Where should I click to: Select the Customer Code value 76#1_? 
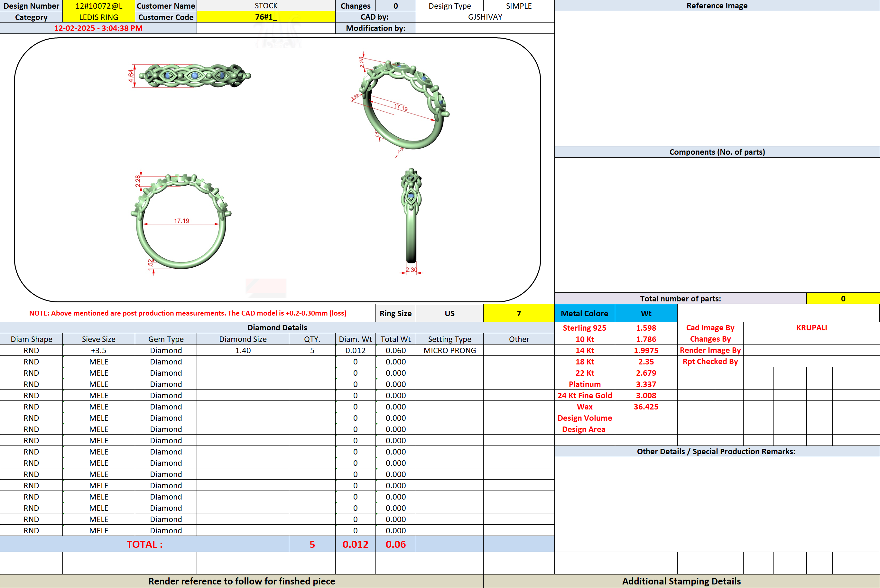coord(266,17)
